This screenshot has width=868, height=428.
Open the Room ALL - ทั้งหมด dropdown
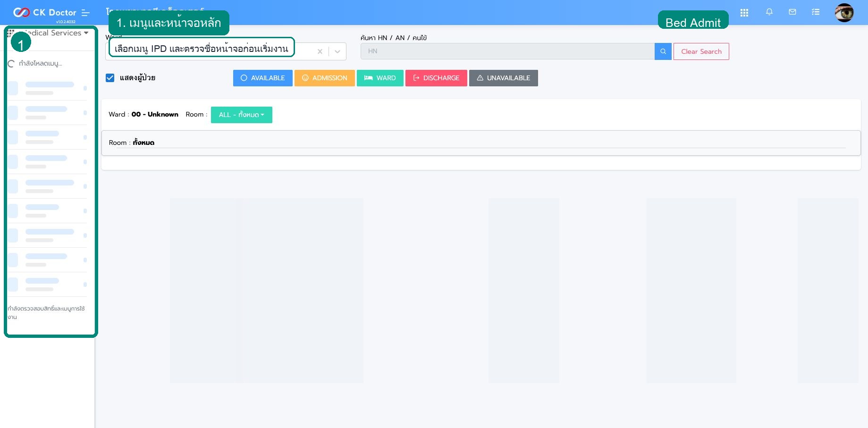[242, 115]
